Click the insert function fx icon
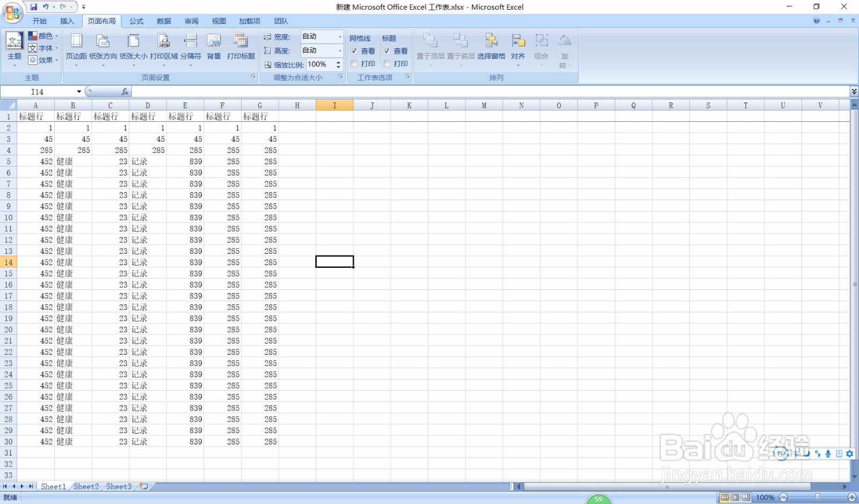859x504 pixels. click(x=125, y=92)
